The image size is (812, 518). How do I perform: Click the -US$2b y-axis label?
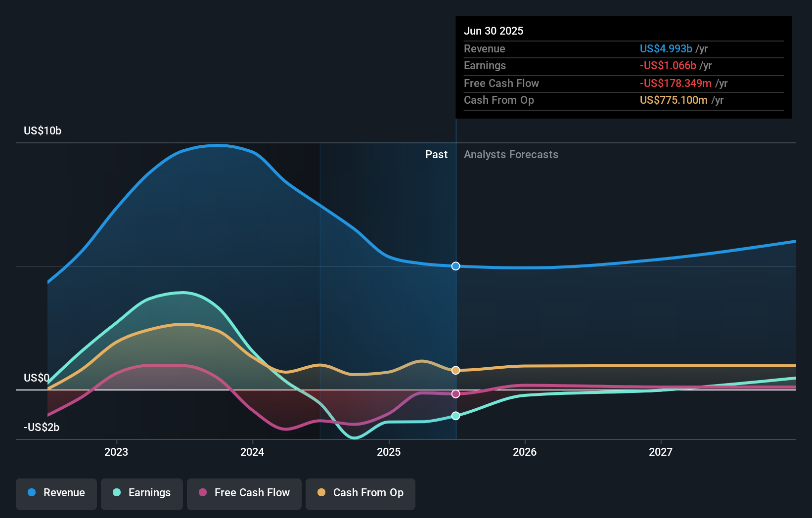(42, 428)
